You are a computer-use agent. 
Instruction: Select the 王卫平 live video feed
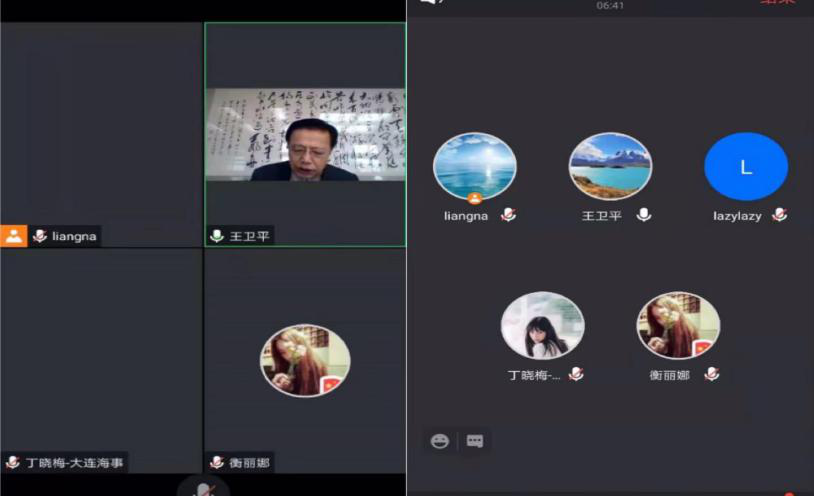305,134
